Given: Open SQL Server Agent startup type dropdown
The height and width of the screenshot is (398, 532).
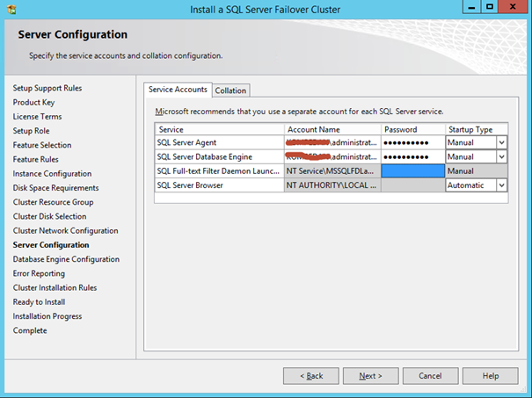Looking at the screenshot, I should 502,142.
